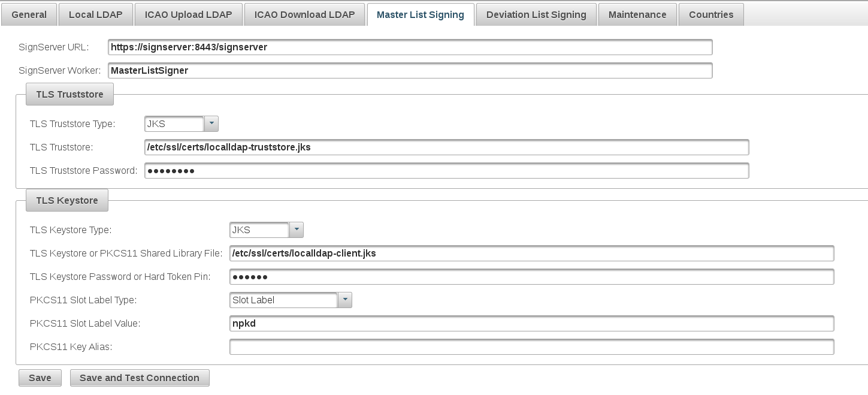Focus the Keystore Password or Token Pin field
Screen dimensions: 868x395
531,277
